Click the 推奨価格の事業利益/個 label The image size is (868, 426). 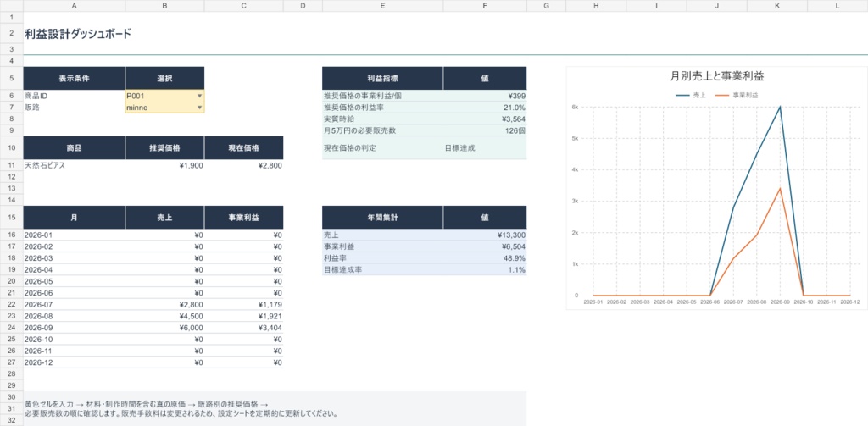(382, 96)
